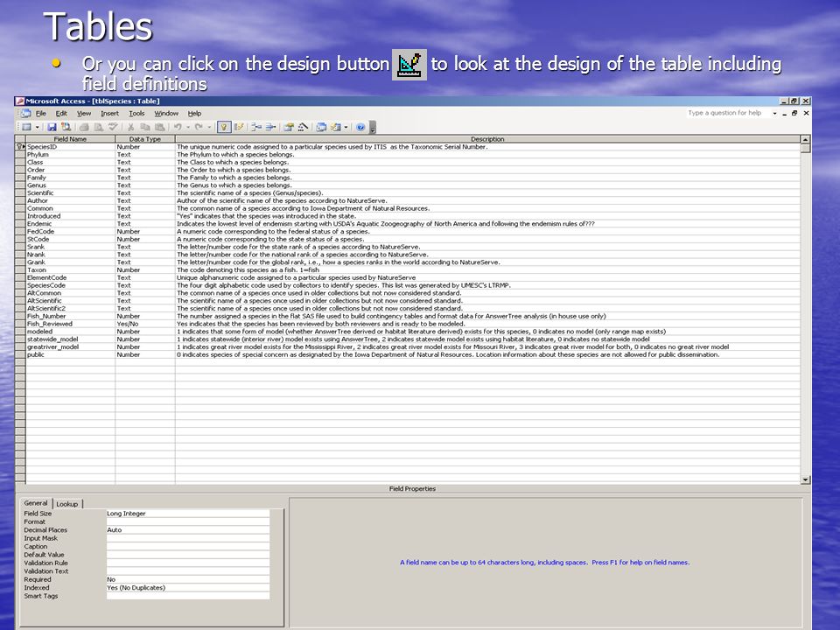Image resolution: width=840 pixels, height=630 pixels.
Task: Click the File Search toolbar icon
Action: point(66,127)
